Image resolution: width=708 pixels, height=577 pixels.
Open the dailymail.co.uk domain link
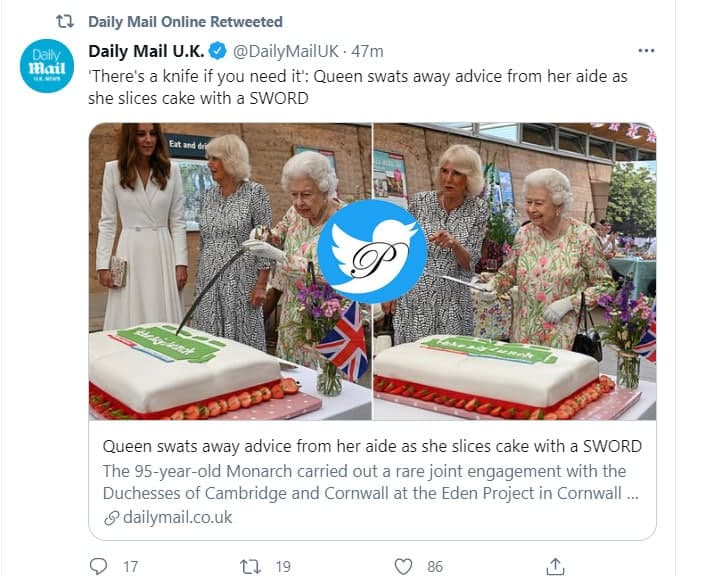(x=175, y=517)
